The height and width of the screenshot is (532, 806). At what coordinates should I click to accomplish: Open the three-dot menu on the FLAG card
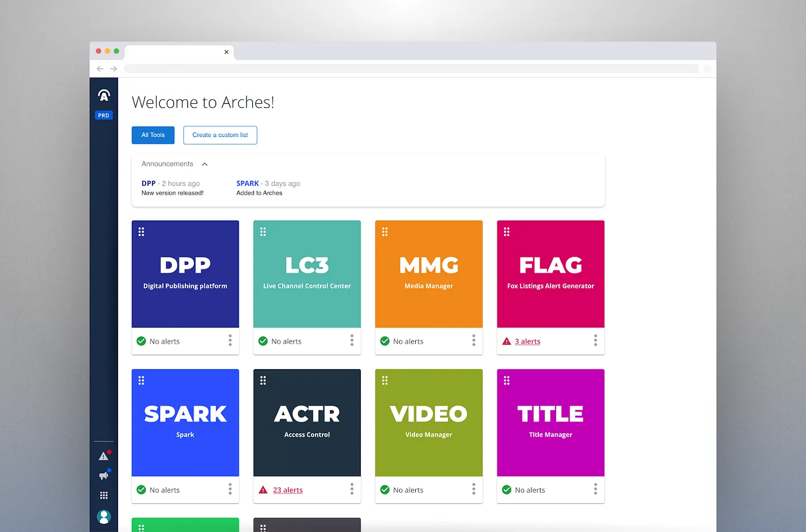595,340
